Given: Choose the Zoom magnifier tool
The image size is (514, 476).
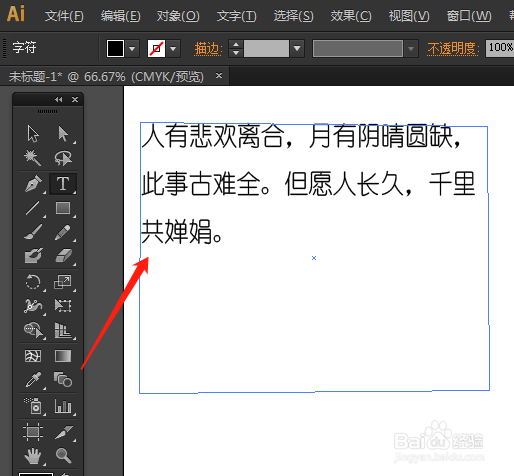Looking at the screenshot, I should point(63,456).
